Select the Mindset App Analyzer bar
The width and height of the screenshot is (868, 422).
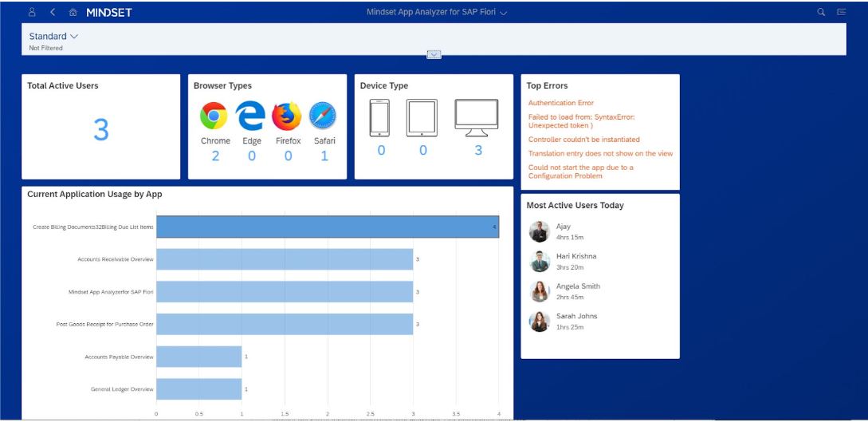point(285,292)
